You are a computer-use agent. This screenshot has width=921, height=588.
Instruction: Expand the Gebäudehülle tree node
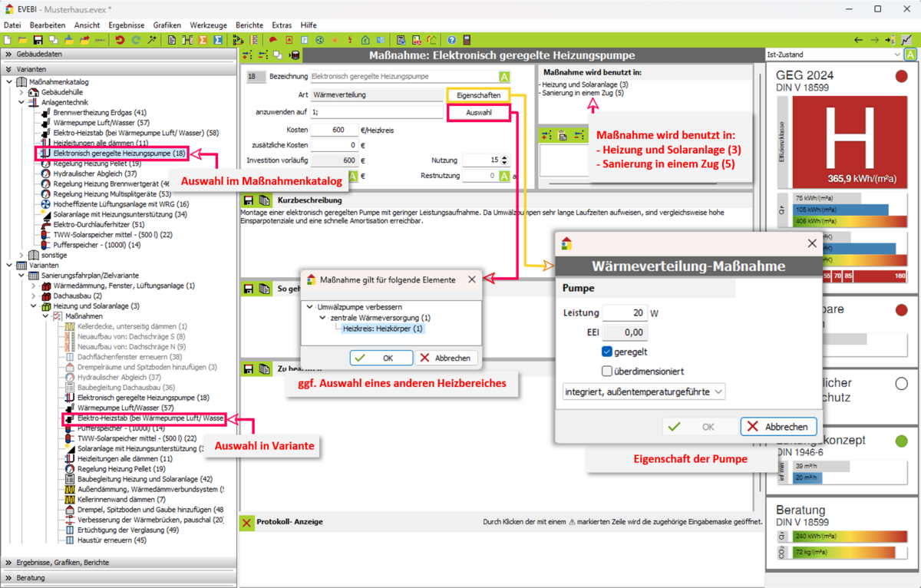[21, 92]
